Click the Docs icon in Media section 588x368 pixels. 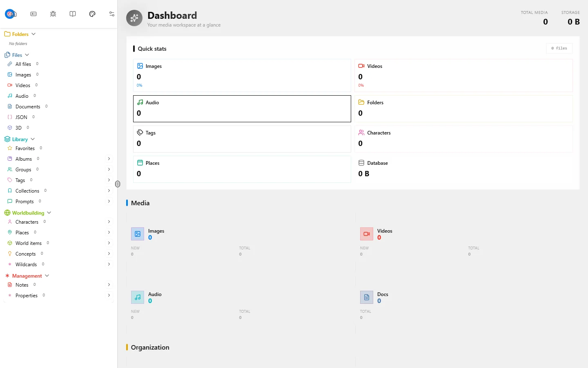[x=367, y=297]
